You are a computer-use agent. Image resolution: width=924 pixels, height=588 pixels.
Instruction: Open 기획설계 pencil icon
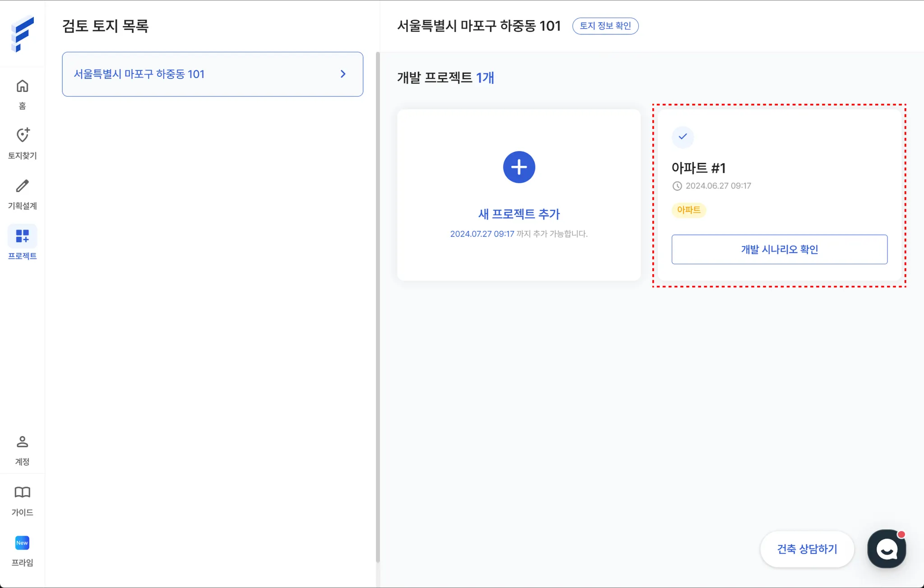(22, 186)
